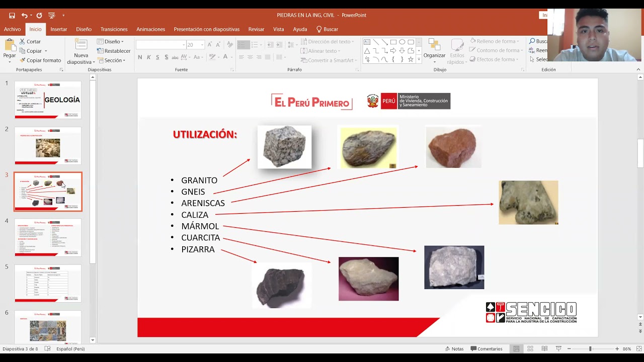
Task: Open the Organizar dropdown
Action: click(434, 55)
